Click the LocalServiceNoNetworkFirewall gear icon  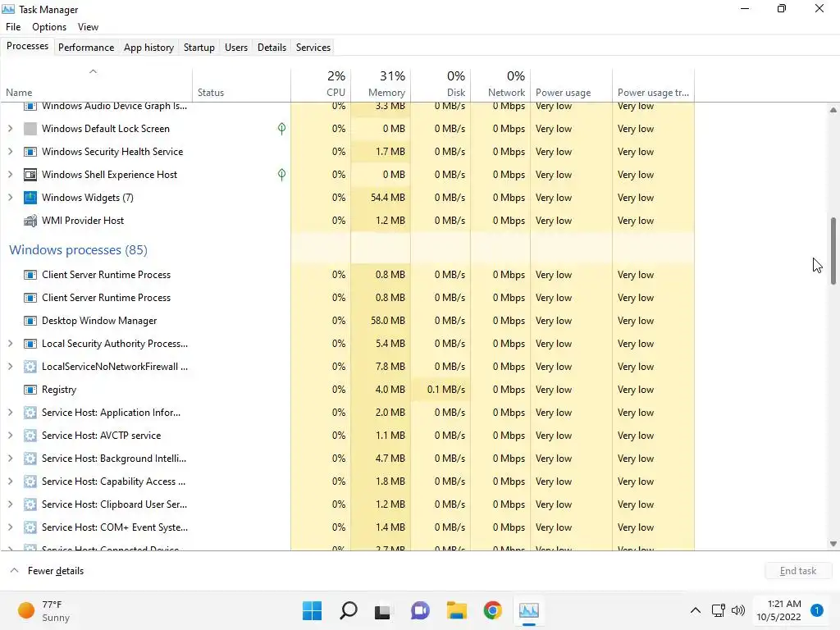point(30,367)
